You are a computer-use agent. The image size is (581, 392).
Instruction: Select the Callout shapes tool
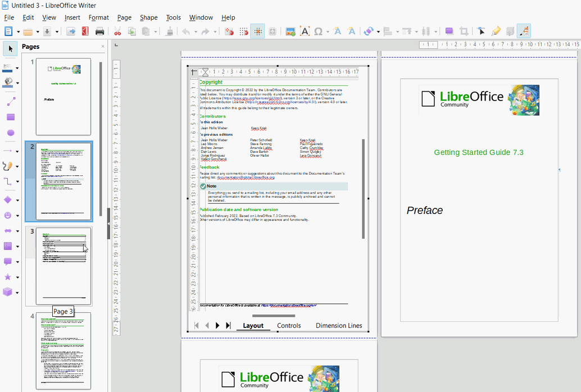(x=8, y=262)
